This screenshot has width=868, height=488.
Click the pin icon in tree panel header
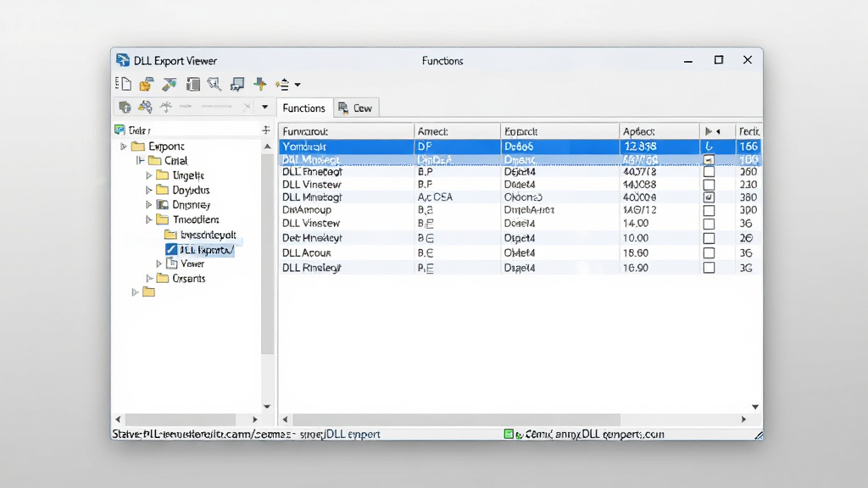(x=266, y=130)
